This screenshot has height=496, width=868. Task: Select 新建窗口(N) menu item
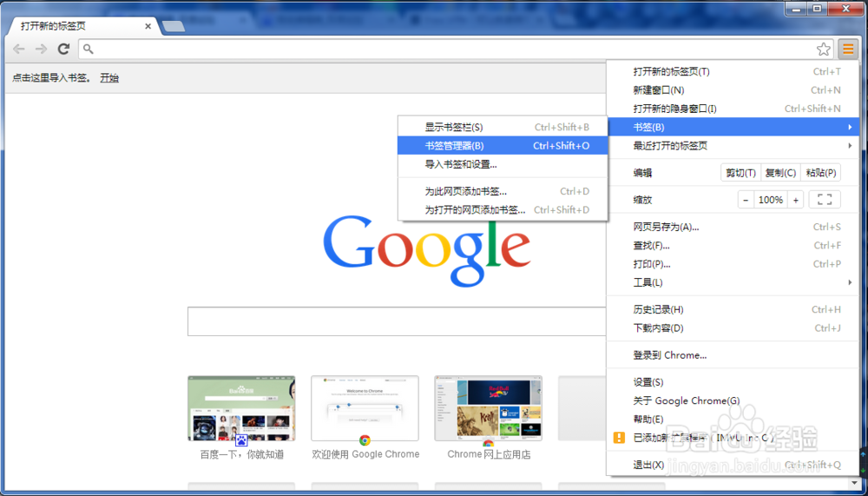click(734, 90)
